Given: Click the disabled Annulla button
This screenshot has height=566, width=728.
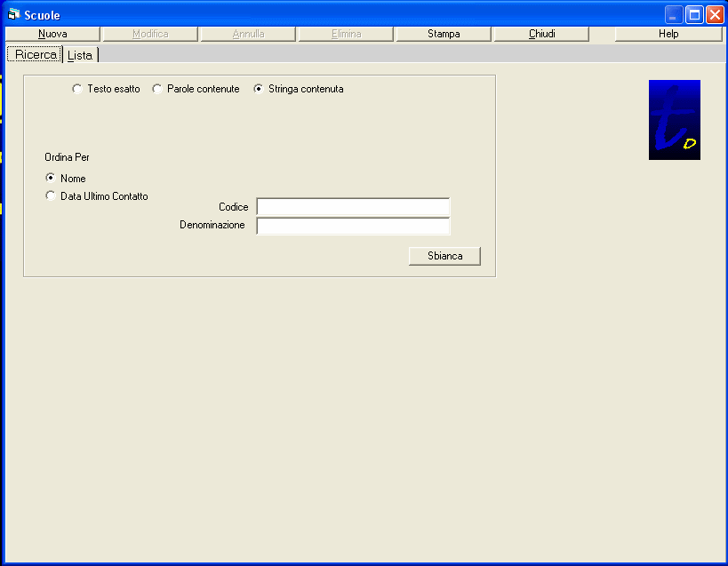Looking at the screenshot, I should (248, 34).
